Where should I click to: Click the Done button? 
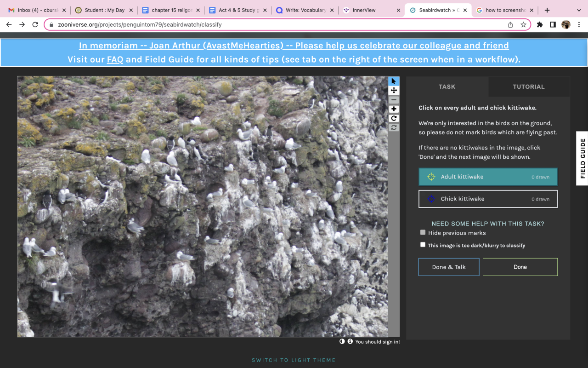(x=520, y=267)
